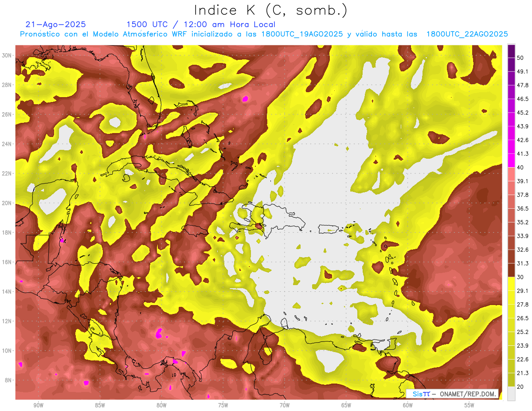Click the "20N" latitude label
The image size is (532, 411).
click(7, 203)
